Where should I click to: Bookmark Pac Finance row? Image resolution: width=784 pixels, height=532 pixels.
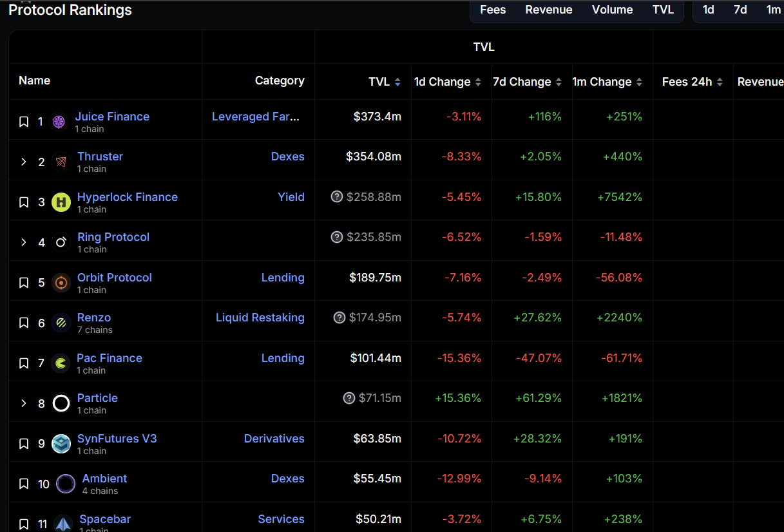tap(24, 363)
